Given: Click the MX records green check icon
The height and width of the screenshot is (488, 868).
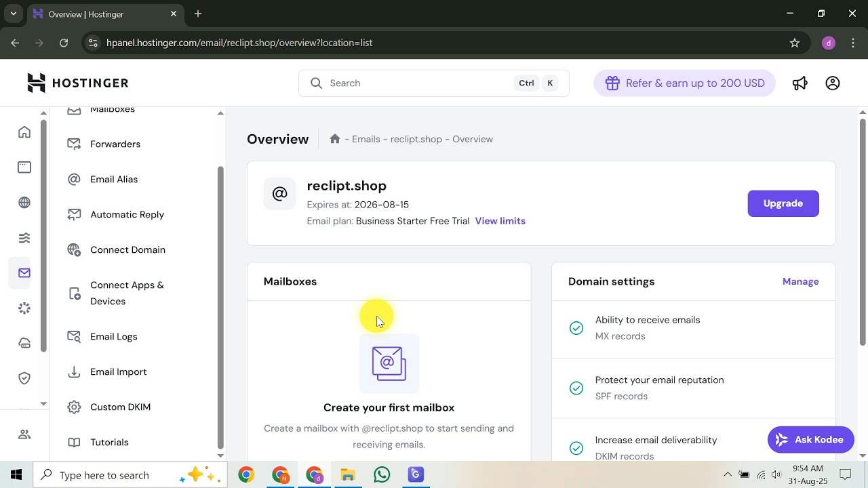Looking at the screenshot, I should point(576,328).
